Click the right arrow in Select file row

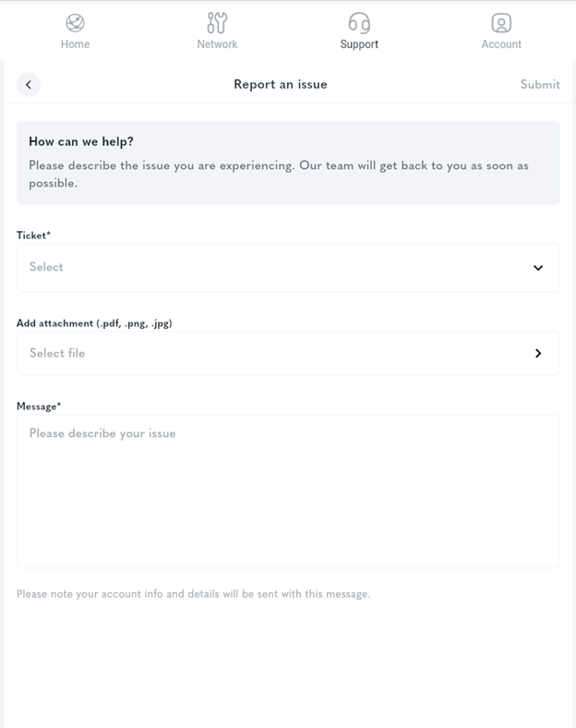tap(538, 353)
